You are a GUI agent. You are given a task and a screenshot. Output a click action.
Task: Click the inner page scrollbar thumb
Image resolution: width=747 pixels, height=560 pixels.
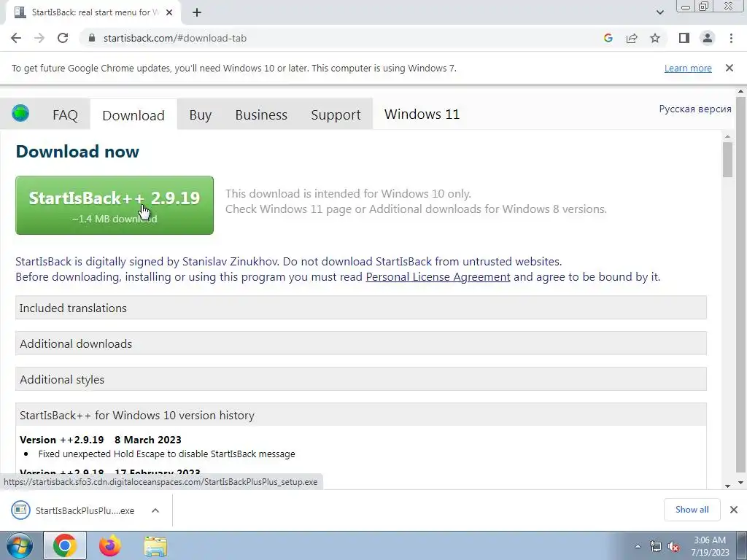727,160
